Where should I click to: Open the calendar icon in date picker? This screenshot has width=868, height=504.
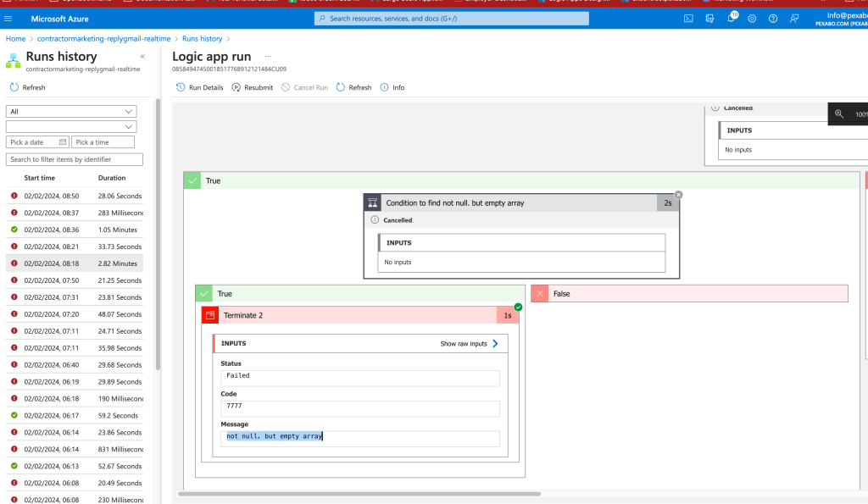click(x=63, y=142)
